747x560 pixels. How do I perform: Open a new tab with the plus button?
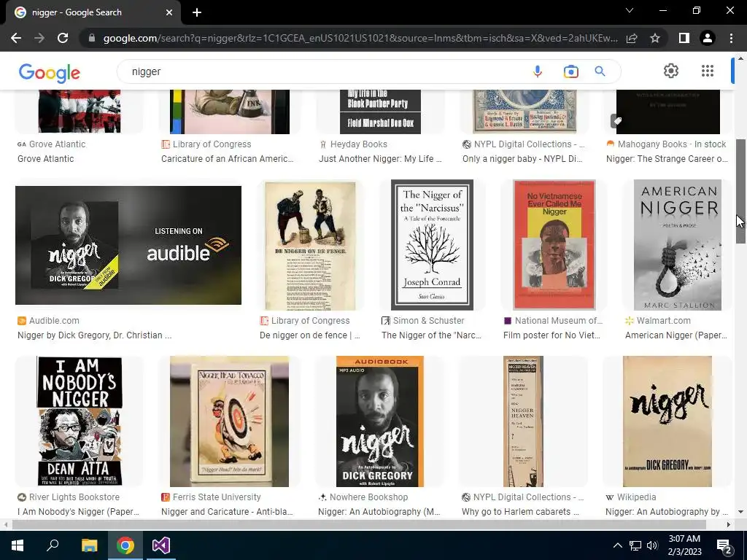197,12
